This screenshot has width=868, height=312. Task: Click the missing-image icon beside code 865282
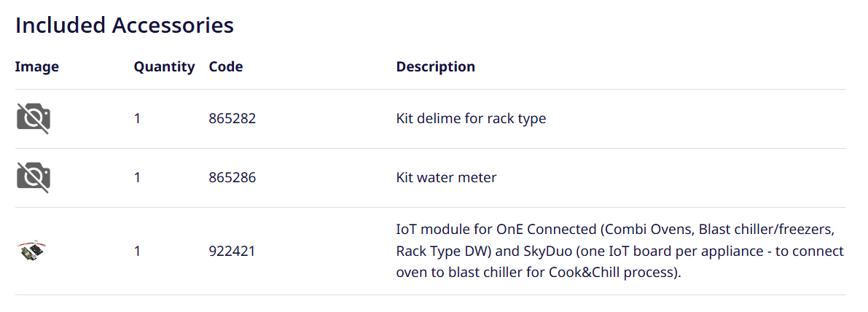(34, 119)
